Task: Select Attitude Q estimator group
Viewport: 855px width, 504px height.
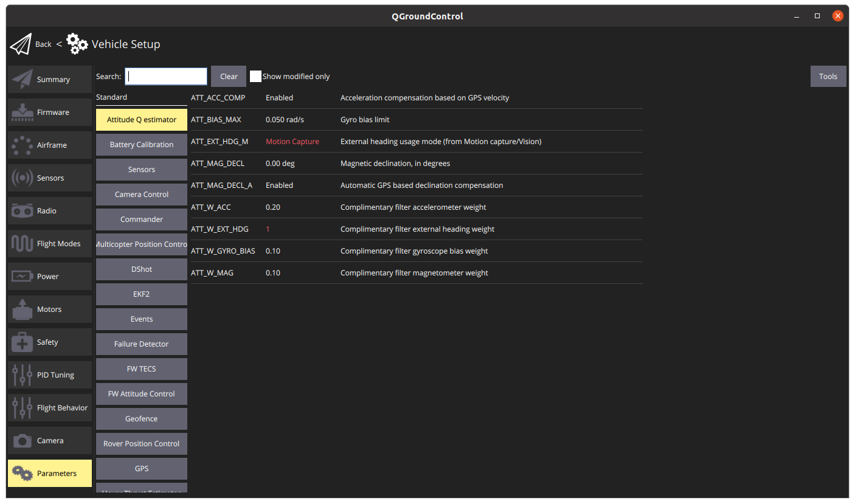Action: pos(142,120)
